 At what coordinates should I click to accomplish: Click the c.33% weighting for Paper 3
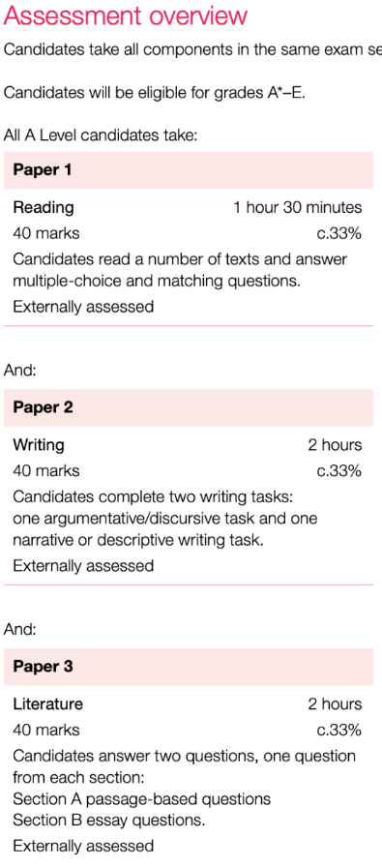pos(339,731)
